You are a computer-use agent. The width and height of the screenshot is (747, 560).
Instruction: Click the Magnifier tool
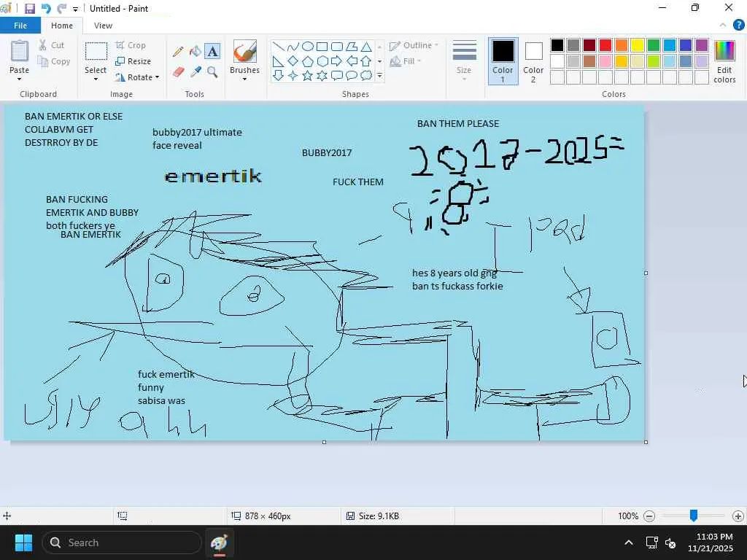212,72
